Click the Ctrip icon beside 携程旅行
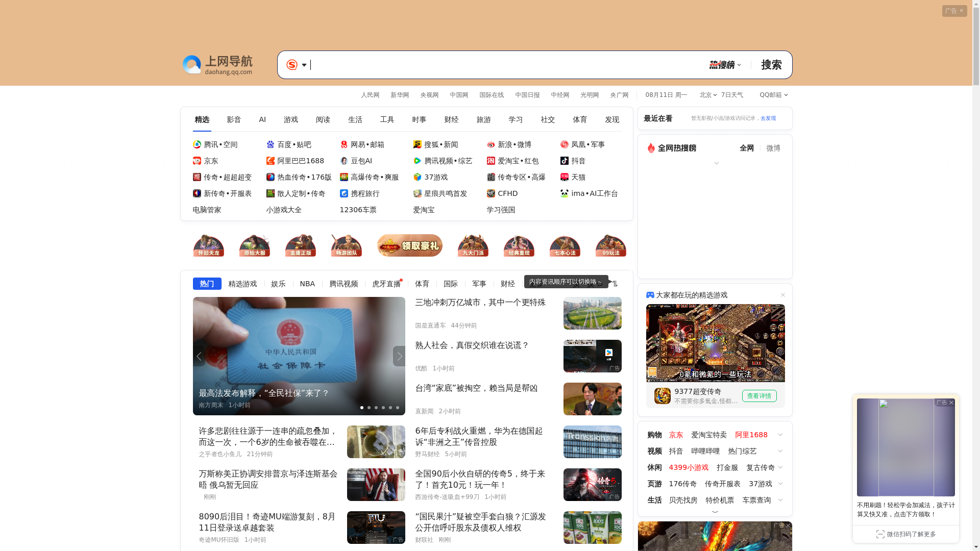980x551 pixels. point(344,193)
